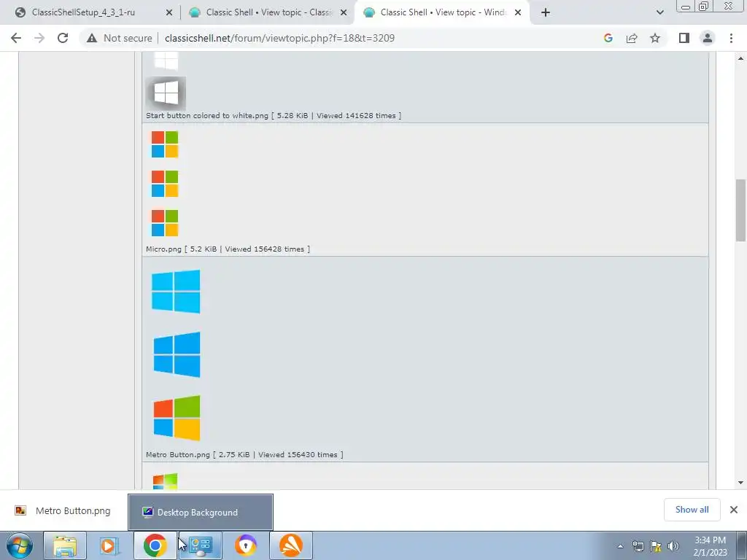Viewport: 747px width, 560px height.
Task: Click the forward navigation arrow
Action: click(x=39, y=38)
